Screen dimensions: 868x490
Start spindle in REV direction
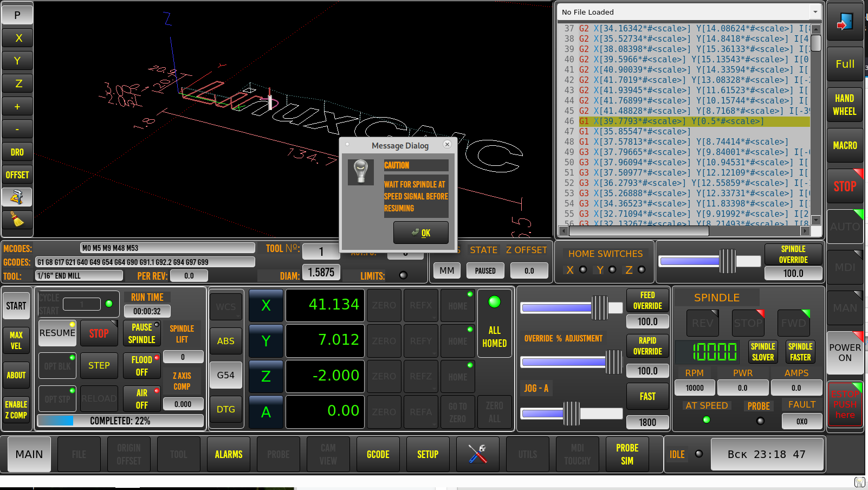(x=703, y=323)
